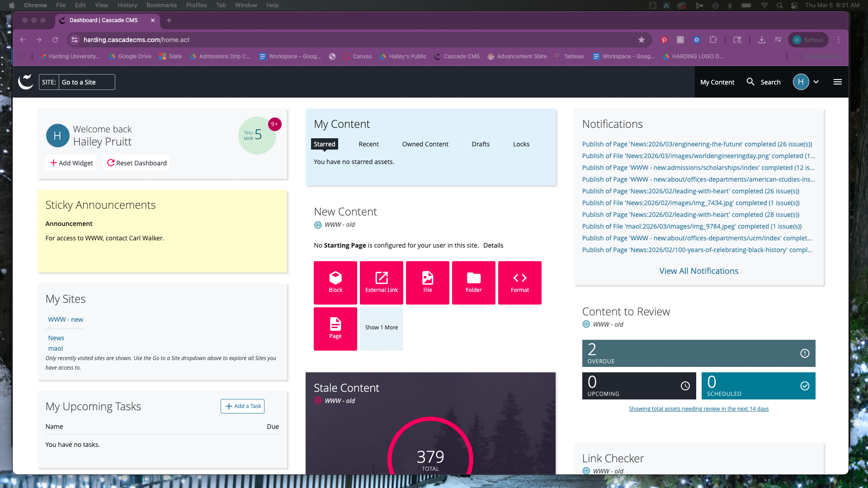Click the Add Widget button

[x=71, y=163]
